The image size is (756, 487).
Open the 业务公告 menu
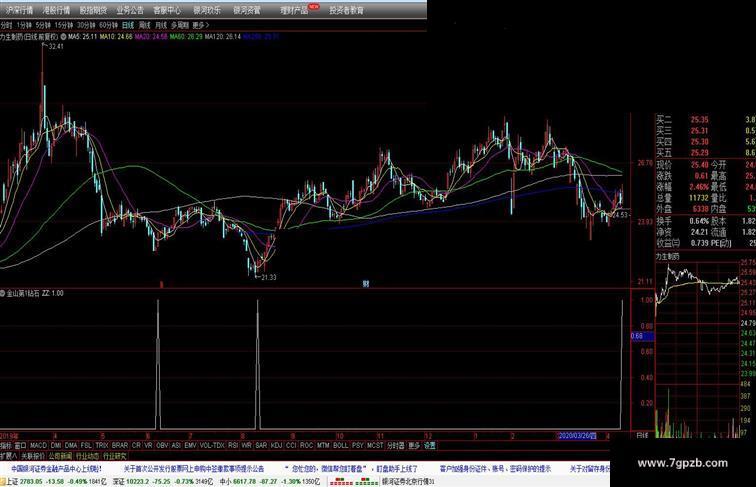(130, 10)
